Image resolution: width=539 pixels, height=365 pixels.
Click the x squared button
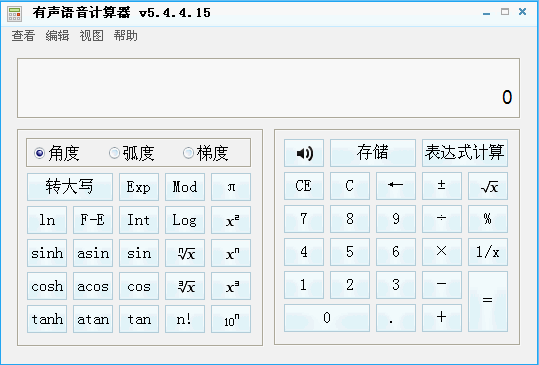(231, 220)
